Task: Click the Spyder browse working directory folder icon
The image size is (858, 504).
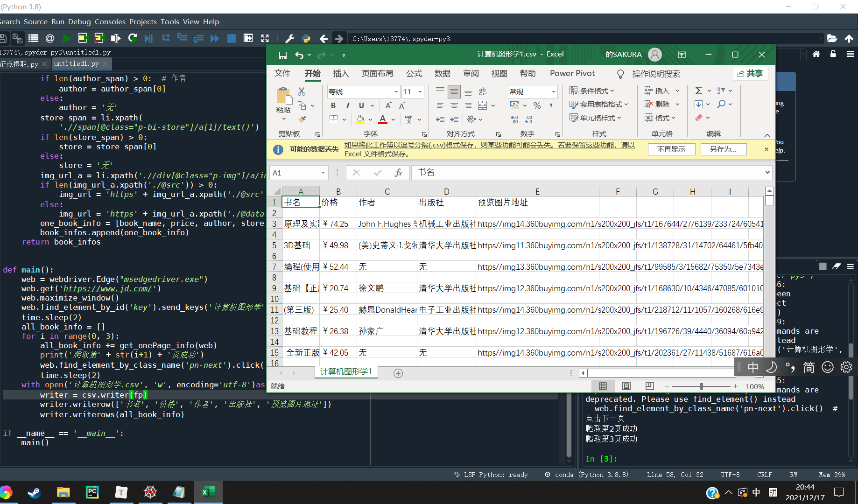Action: pyautogui.click(x=832, y=39)
